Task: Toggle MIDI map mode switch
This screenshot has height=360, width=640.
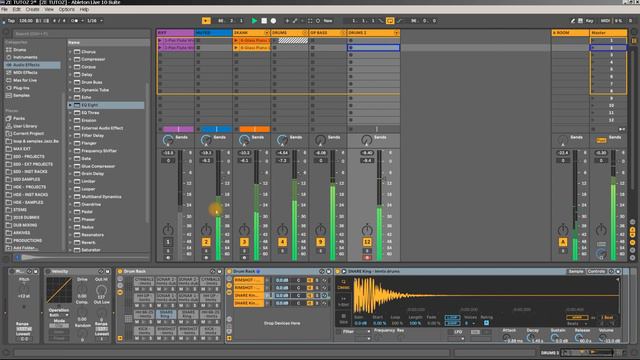Action: pyautogui.click(x=605, y=20)
